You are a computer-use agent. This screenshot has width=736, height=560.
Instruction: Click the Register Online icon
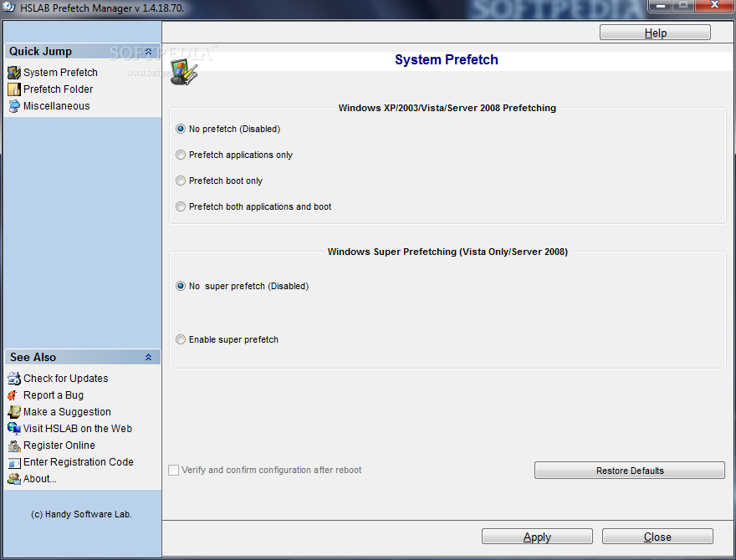[14, 445]
